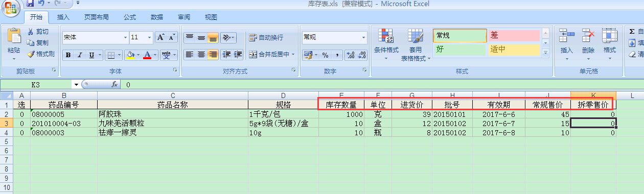Decrease font size with the small A
Viewport: 644px width, 194px height.
[x=171, y=37]
